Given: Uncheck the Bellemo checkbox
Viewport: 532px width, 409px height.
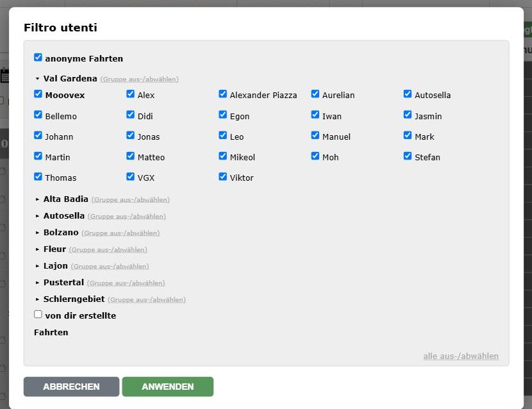Looking at the screenshot, I should 38,115.
